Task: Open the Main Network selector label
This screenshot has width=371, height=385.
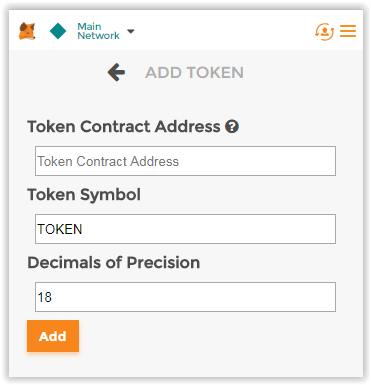Action: [98, 31]
